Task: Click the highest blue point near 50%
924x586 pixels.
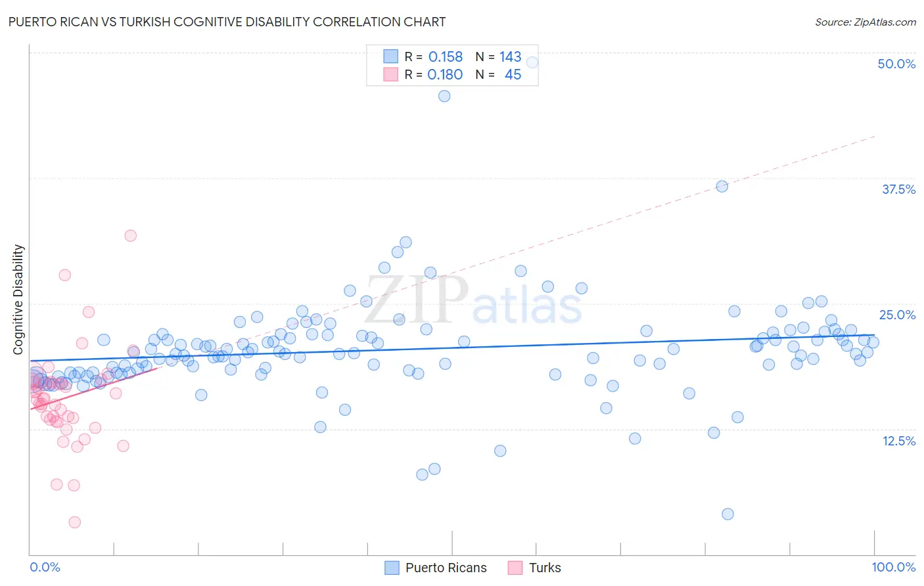Action: coord(532,62)
